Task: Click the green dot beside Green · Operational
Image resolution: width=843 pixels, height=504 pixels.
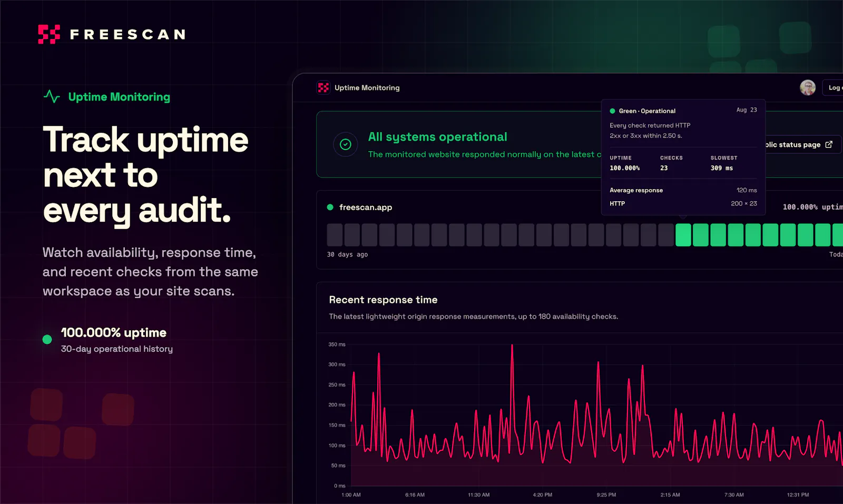Action: 612,111
